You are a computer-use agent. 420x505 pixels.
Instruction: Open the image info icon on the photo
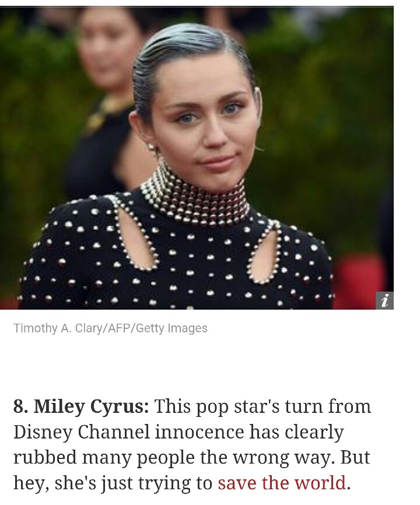384,301
